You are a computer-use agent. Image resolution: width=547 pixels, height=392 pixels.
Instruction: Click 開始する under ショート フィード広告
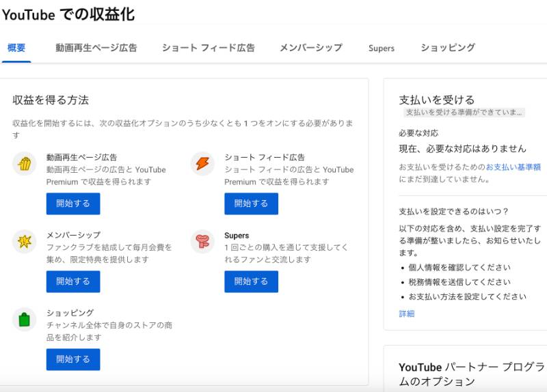[251, 204]
